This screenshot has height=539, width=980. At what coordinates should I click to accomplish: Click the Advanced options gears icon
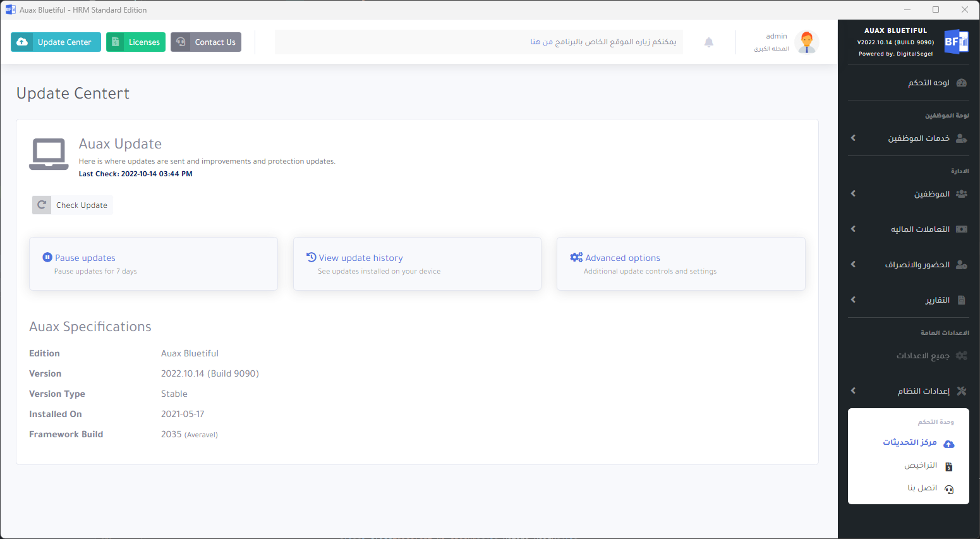[576, 257]
